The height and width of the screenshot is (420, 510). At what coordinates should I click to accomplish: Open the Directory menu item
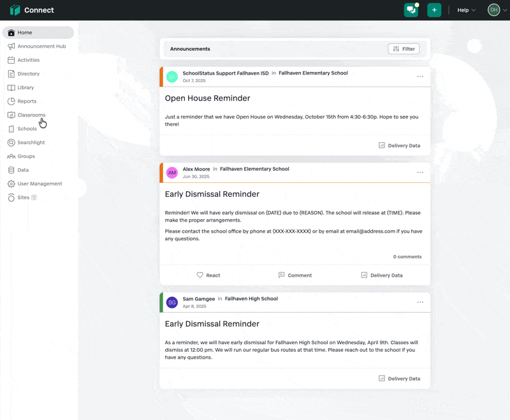click(29, 74)
